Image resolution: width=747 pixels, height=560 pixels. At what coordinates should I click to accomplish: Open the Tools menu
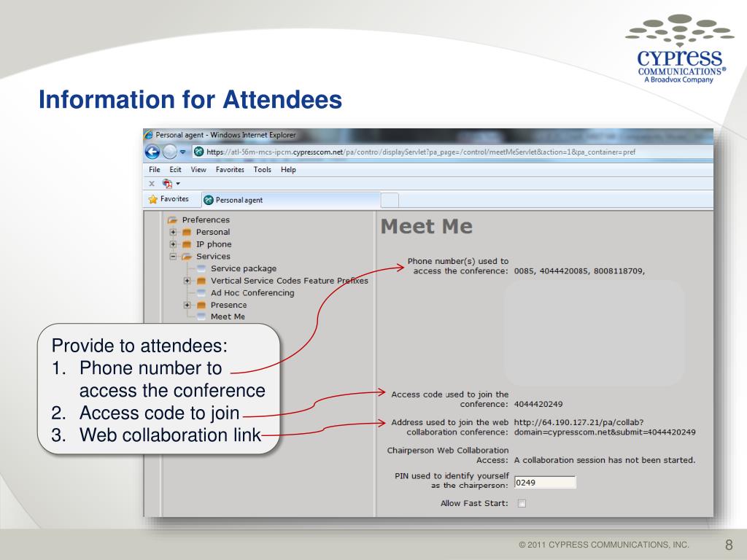click(x=262, y=169)
